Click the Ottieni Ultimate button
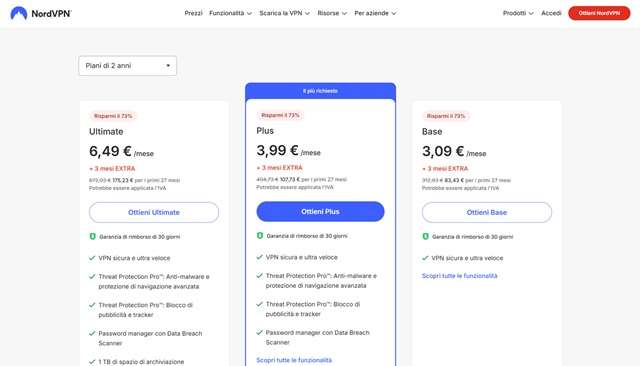The image size is (640, 366). 154,212
